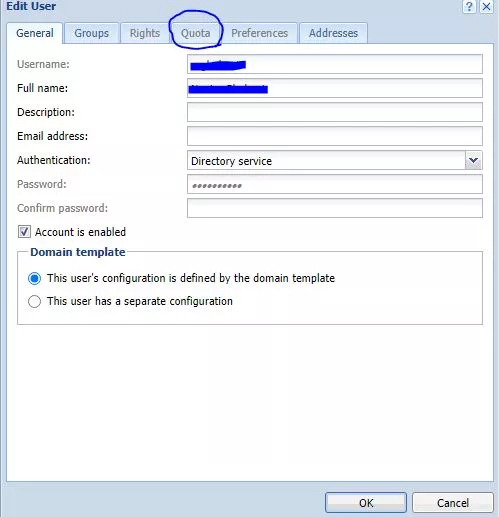Expand the Authentication dropdown arrow

473,160
